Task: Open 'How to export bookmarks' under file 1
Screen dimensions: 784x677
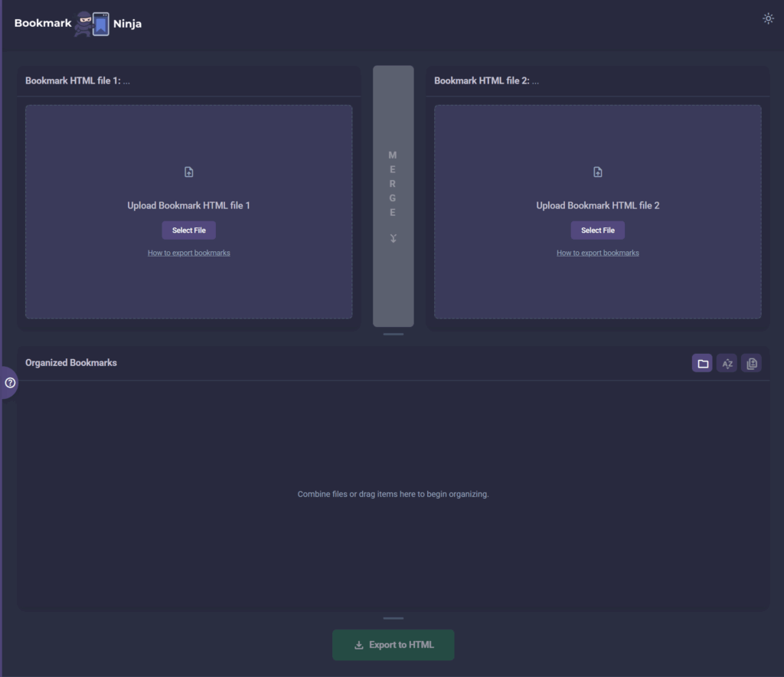Action: 188,253
